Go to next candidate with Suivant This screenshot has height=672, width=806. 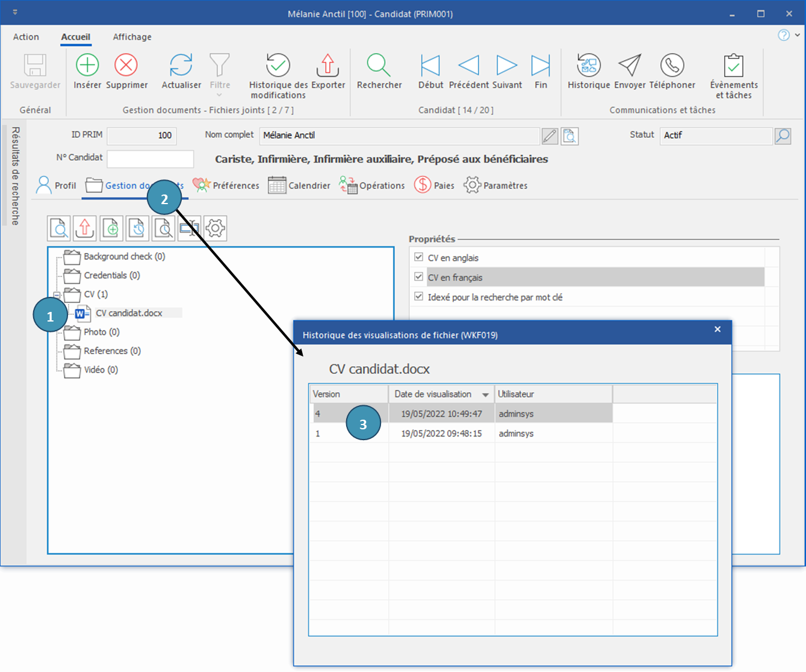[507, 65]
